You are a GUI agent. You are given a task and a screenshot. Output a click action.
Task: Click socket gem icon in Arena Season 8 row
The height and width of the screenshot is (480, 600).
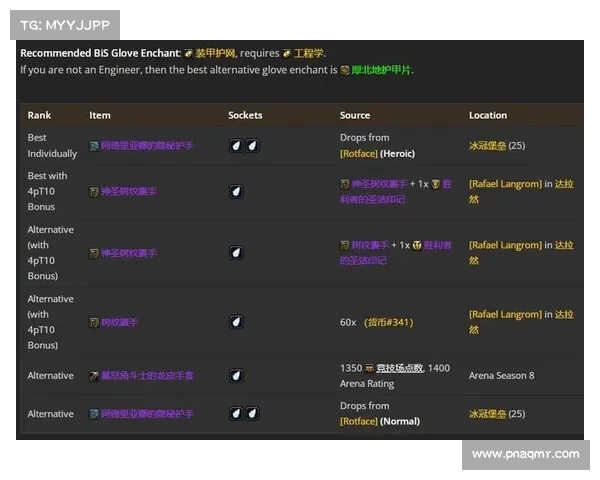[236, 376]
